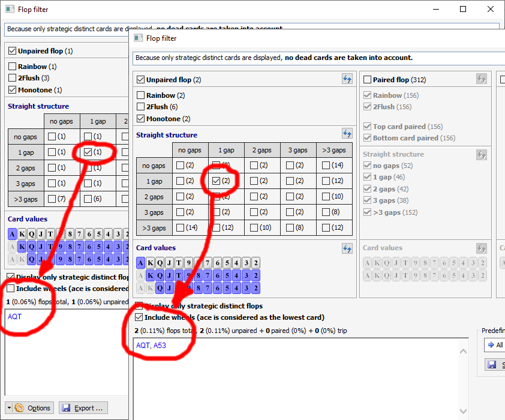Click the Export button in the back window

point(83,408)
